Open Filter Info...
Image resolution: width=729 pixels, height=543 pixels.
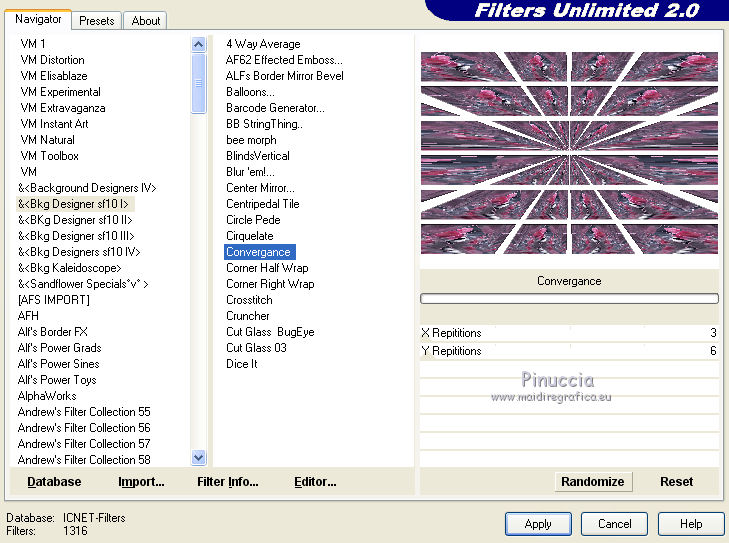click(228, 482)
